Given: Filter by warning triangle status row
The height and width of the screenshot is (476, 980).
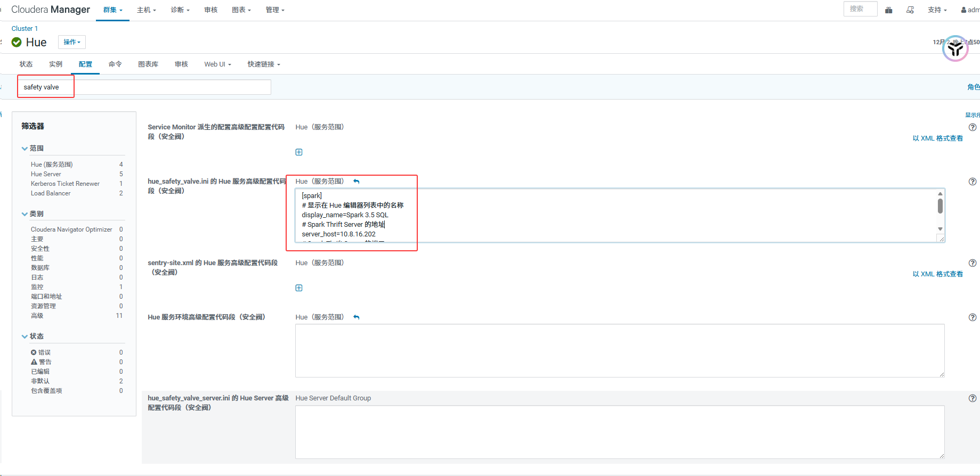Looking at the screenshot, I should [77, 362].
